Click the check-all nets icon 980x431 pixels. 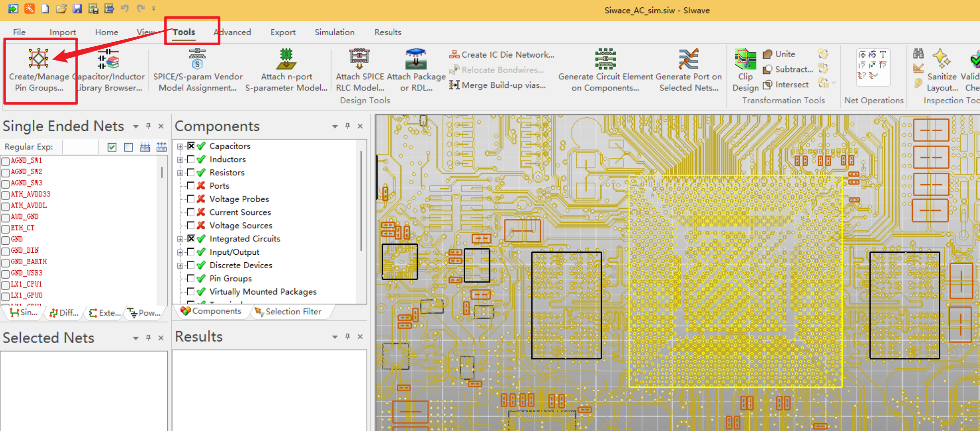(112, 147)
